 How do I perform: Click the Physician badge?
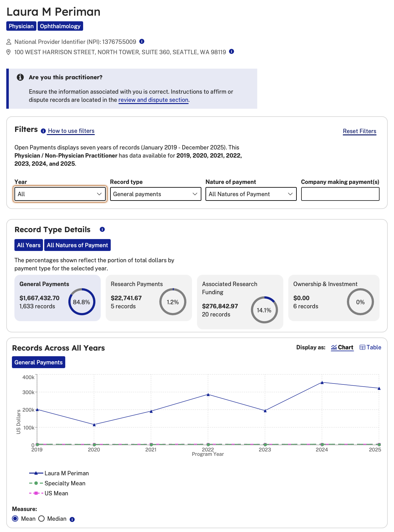tap(21, 26)
